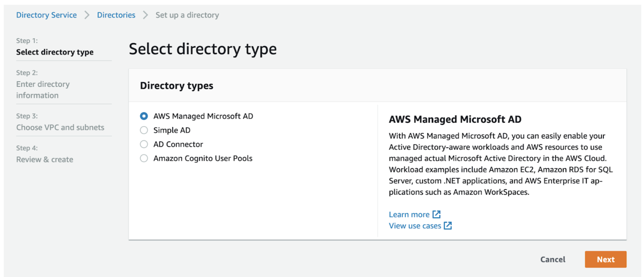Click the Set up a directory breadcrumb
This screenshot has width=644, height=277.
pos(187,15)
